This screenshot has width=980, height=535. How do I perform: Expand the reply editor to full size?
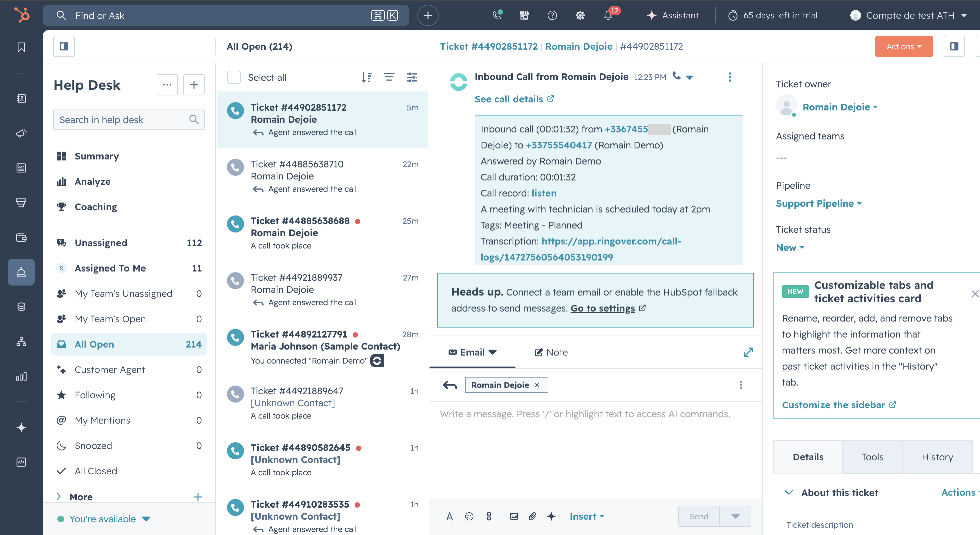[748, 352]
